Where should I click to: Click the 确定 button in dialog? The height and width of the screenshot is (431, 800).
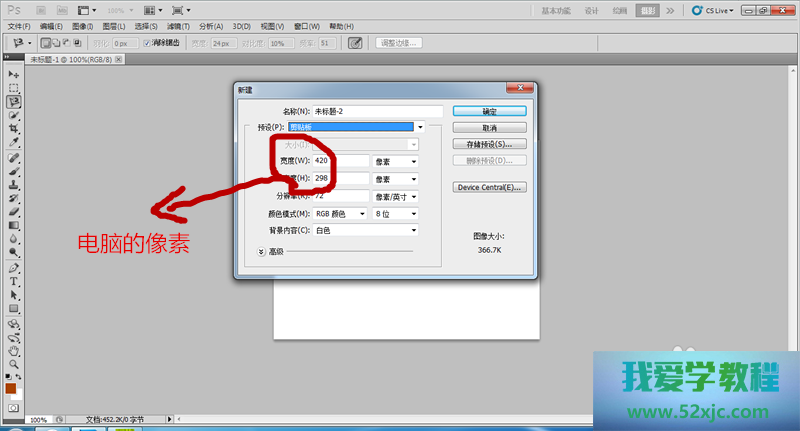click(489, 111)
